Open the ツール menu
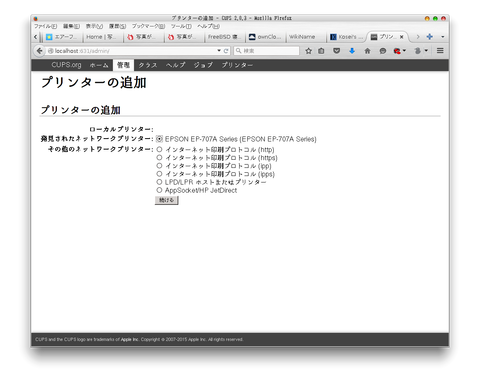The width and height of the screenshot is (480, 382). [x=181, y=26]
